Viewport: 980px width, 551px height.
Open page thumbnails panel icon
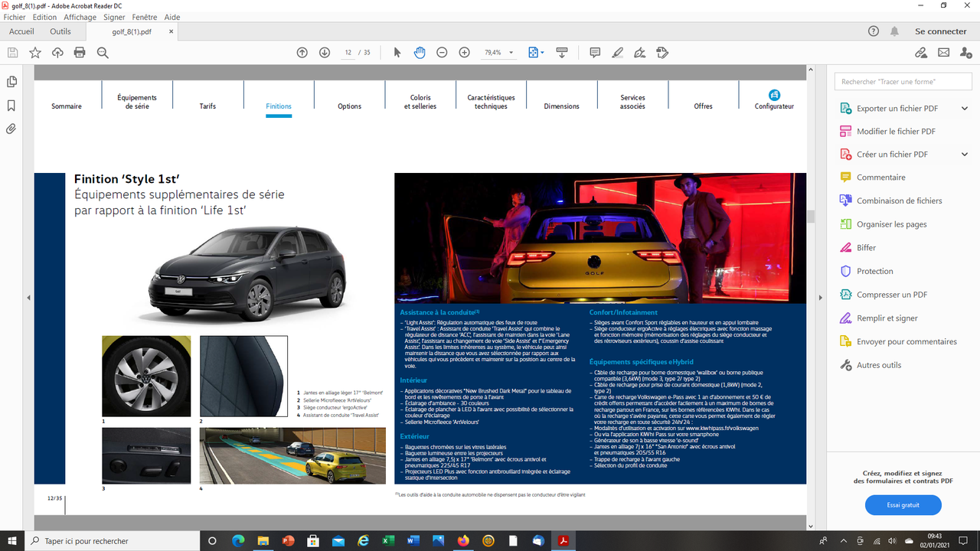click(x=11, y=82)
